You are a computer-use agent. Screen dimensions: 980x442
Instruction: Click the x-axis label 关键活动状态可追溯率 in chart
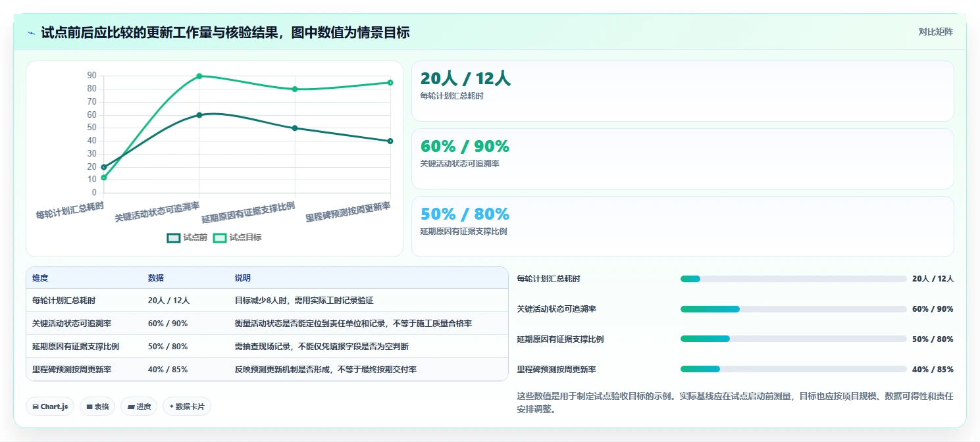click(157, 212)
